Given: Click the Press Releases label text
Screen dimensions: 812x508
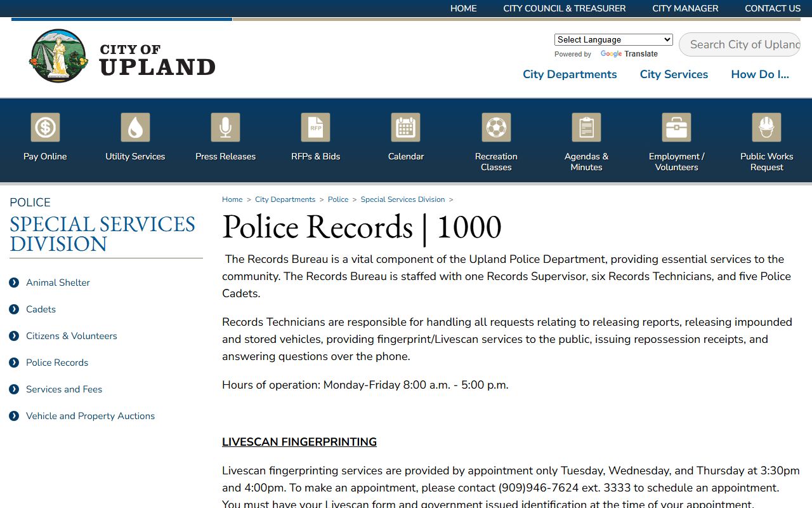Looking at the screenshot, I should point(225,156).
